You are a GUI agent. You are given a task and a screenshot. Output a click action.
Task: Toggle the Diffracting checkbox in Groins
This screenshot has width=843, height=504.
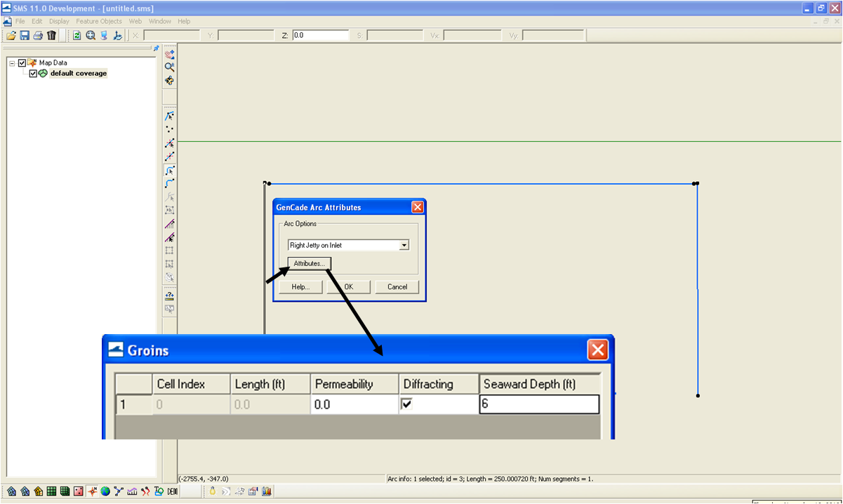pyautogui.click(x=407, y=404)
